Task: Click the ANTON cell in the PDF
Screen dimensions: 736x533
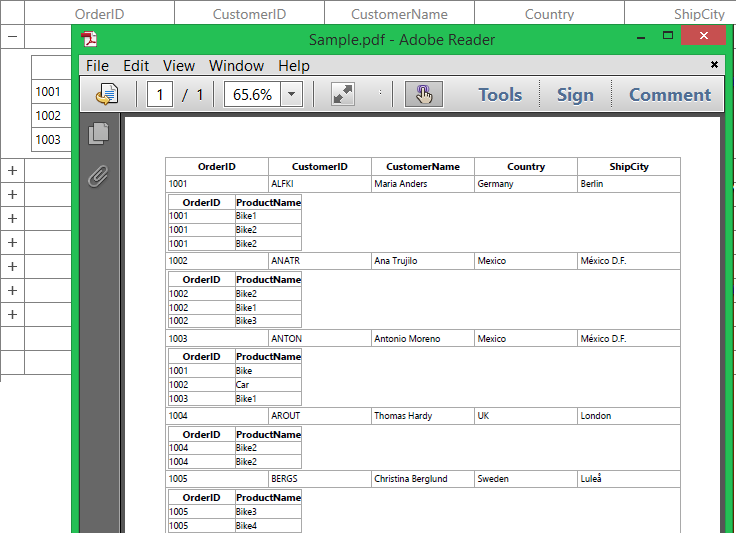Action: (320, 338)
